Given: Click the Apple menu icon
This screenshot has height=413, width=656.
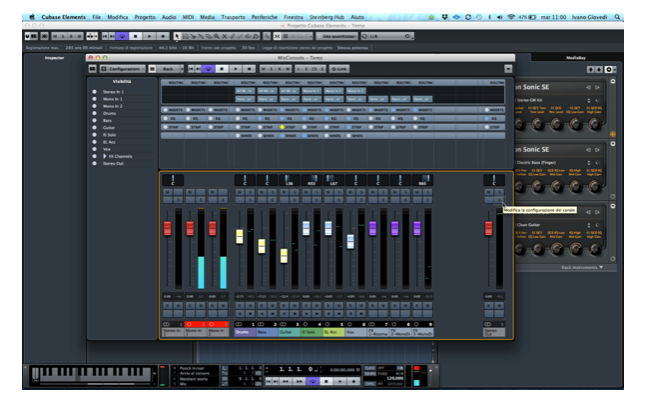Looking at the screenshot, I should pyautogui.click(x=32, y=17).
